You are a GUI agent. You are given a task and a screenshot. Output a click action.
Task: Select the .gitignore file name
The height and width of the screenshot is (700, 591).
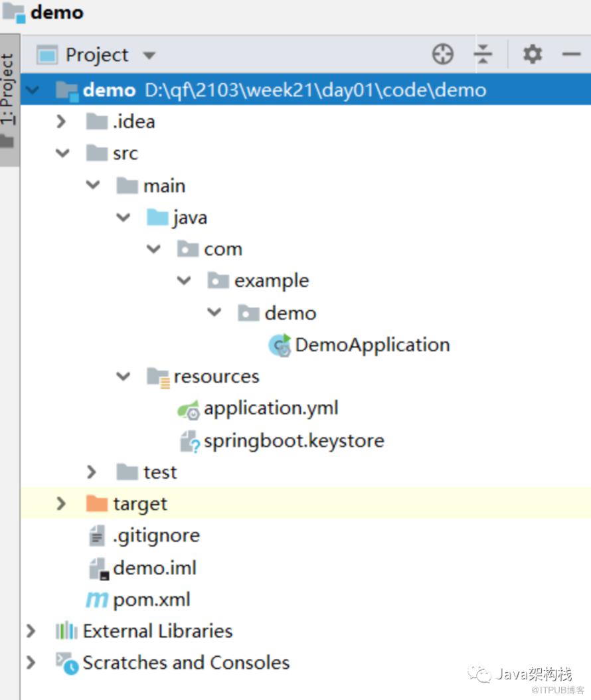[156, 536]
